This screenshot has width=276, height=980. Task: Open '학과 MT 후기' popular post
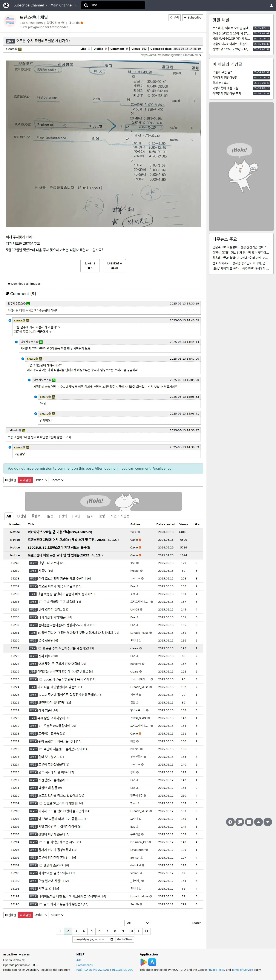[x=221, y=82]
